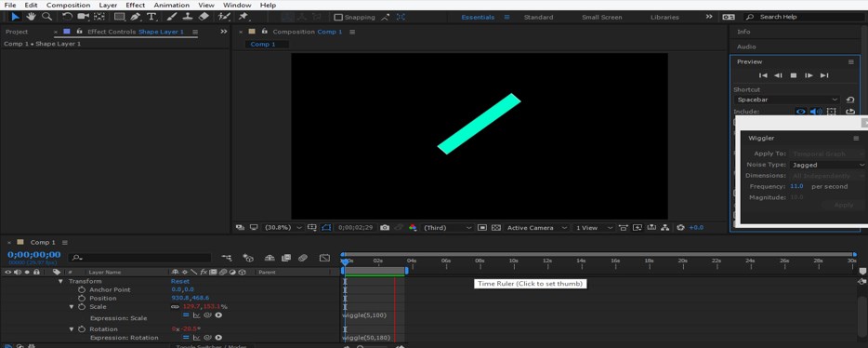Click the Play/Stop preview button
This screenshot has width=868, height=348.
(794, 75)
